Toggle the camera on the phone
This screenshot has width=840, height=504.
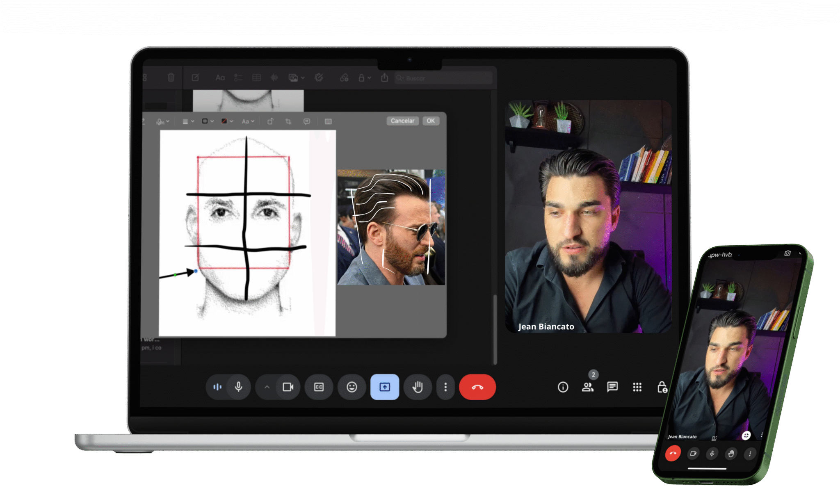click(x=693, y=453)
